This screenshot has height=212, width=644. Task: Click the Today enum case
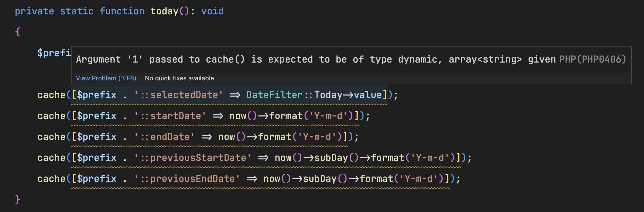[328, 95]
